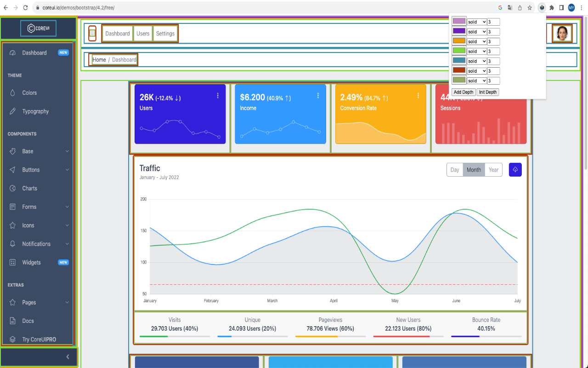Select the Year view tab on Traffic chart

pos(493,169)
